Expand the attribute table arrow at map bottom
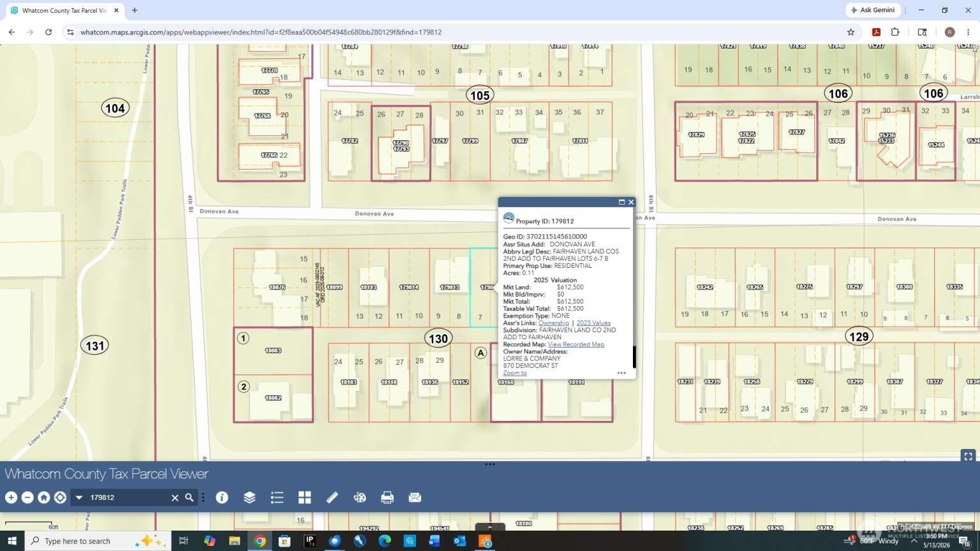The width and height of the screenshot is (980, 551). (490, 527)
